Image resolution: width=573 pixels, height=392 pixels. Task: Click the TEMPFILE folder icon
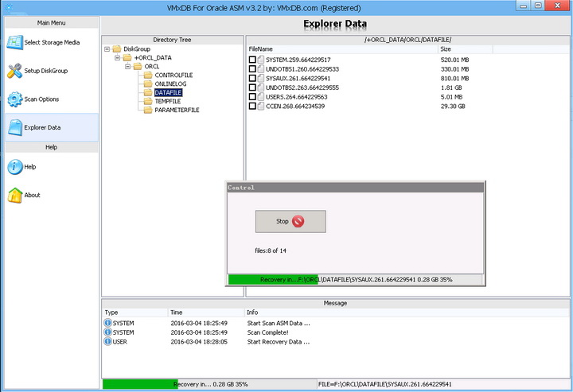pyautogui.click(x=148, y=102)
